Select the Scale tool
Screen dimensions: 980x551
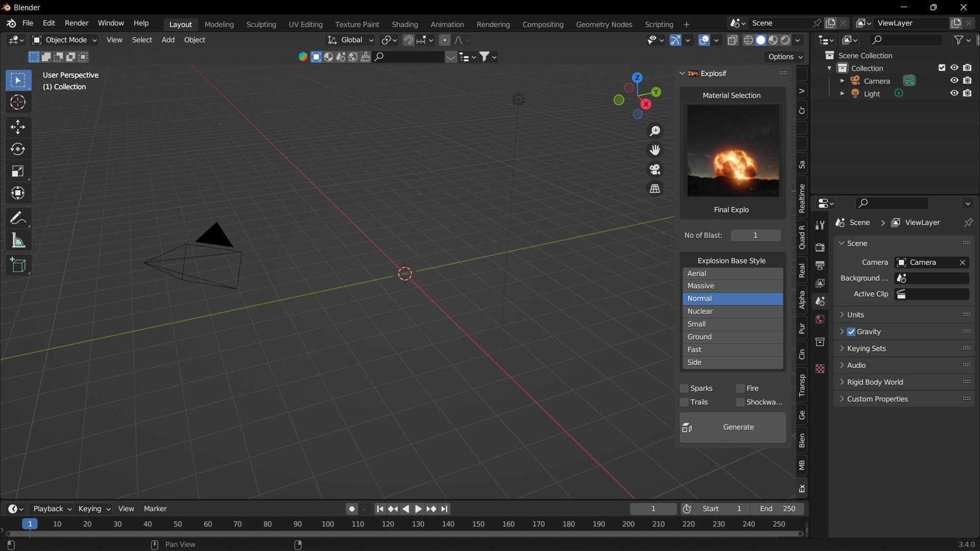click(18, 171)
